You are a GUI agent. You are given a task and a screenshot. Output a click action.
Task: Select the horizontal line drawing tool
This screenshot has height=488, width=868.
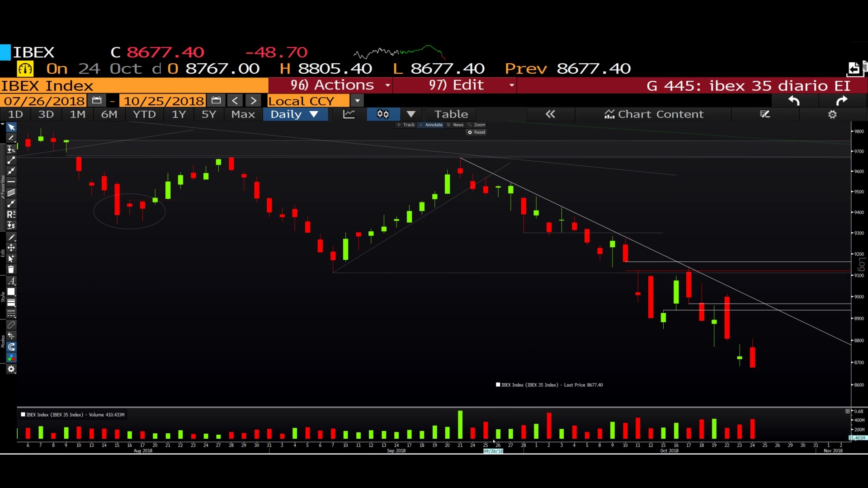pos(11,182)
